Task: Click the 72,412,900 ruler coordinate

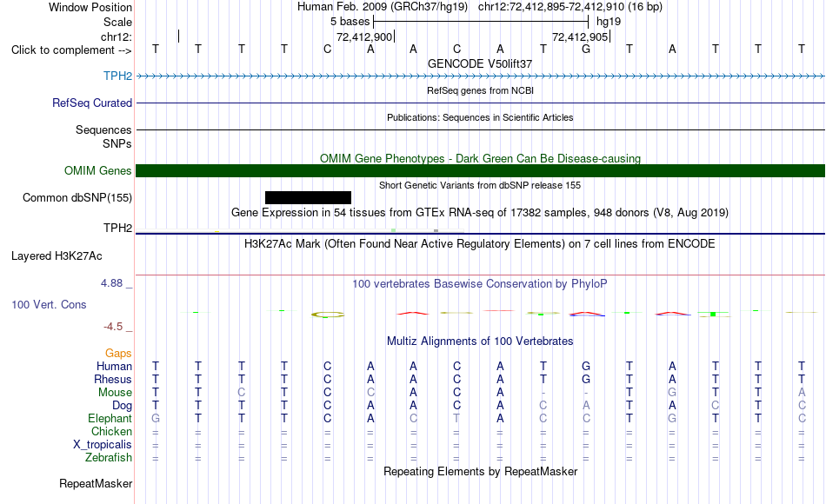Action: point(364,36)
